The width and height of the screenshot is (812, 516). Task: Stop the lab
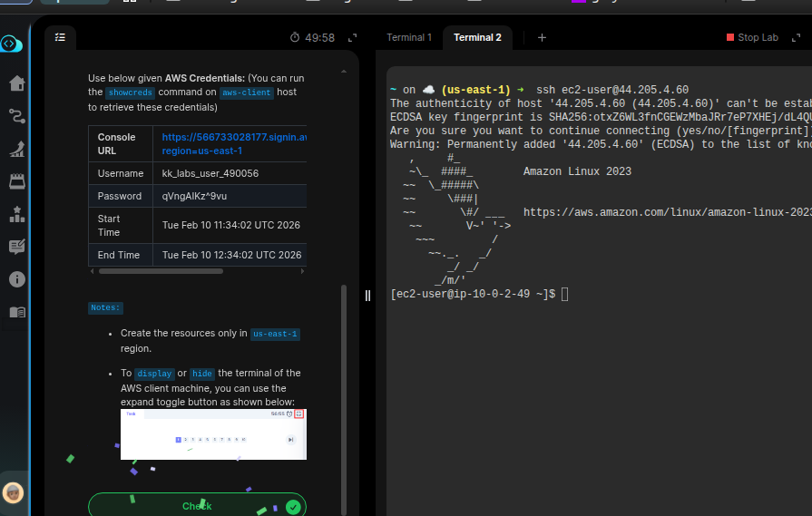pos(752,37)
